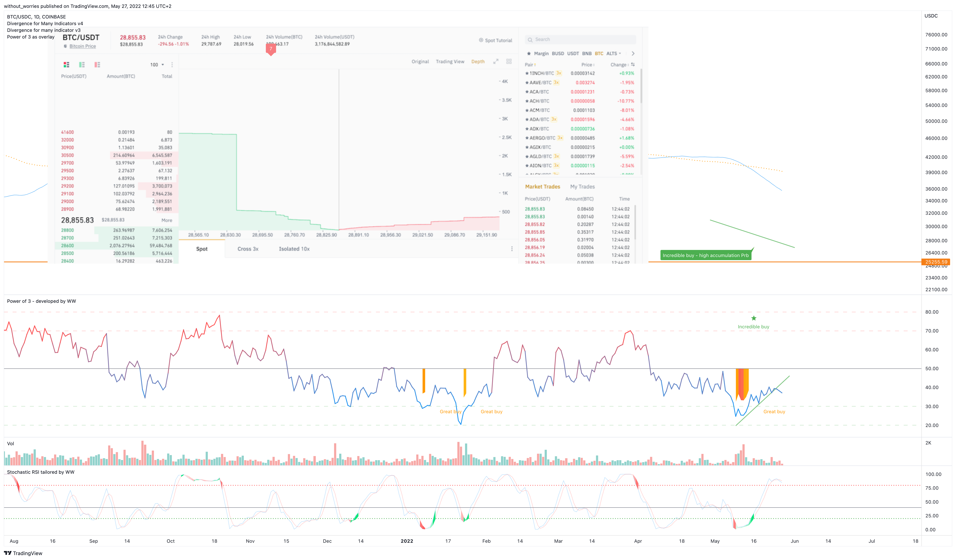Favorite the AION/BTC pair star
The height and width of the screenshot is (560, 956).
pos(527,166)
